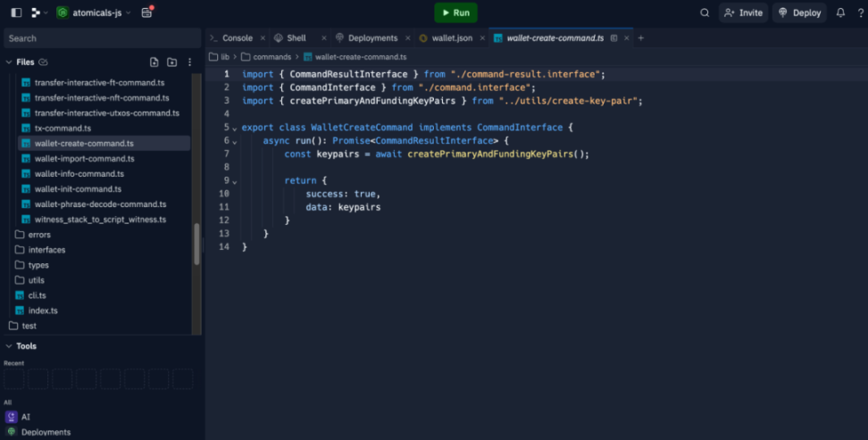Click the Deploy button

tap(799, 12)
